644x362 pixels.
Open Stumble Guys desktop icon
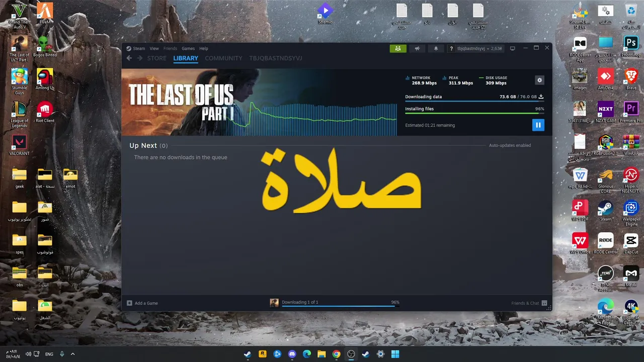coord(19,81)
